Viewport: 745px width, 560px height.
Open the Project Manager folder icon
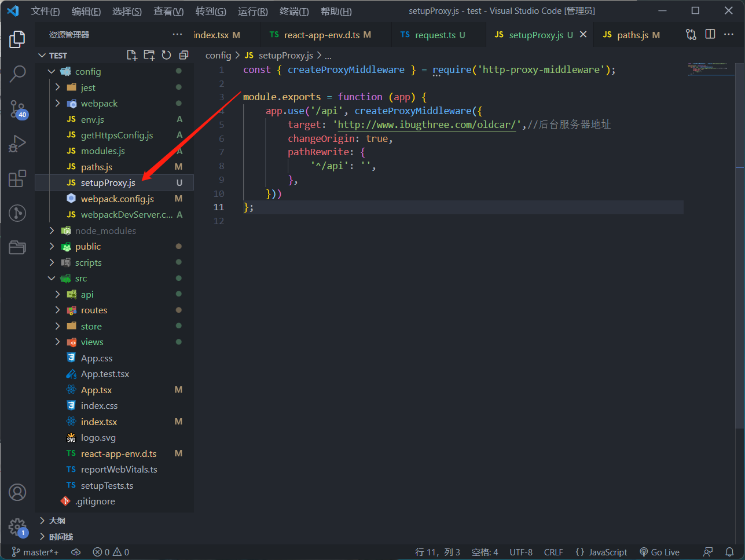tap(17, 247)
